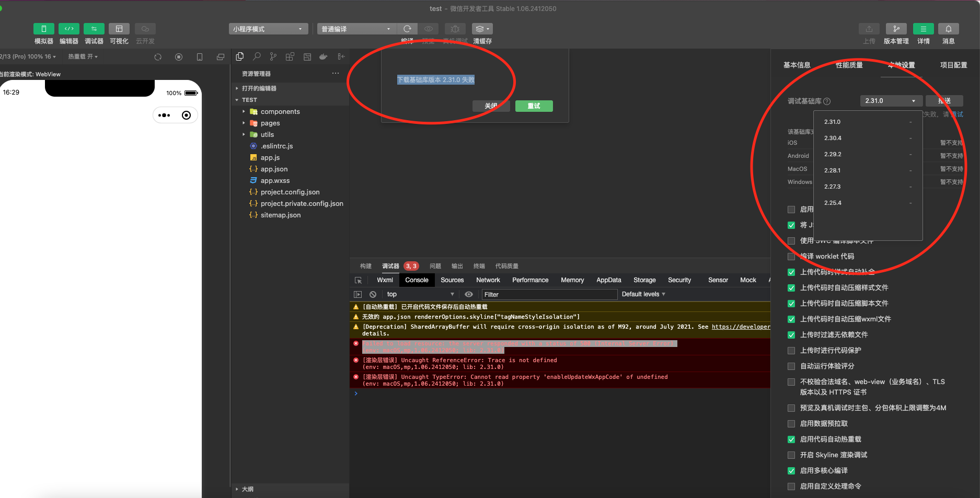980x498 pixels.
Task: Uncheck 上传代码时自动压缩脚本文件
Action: tap(791, 304)
